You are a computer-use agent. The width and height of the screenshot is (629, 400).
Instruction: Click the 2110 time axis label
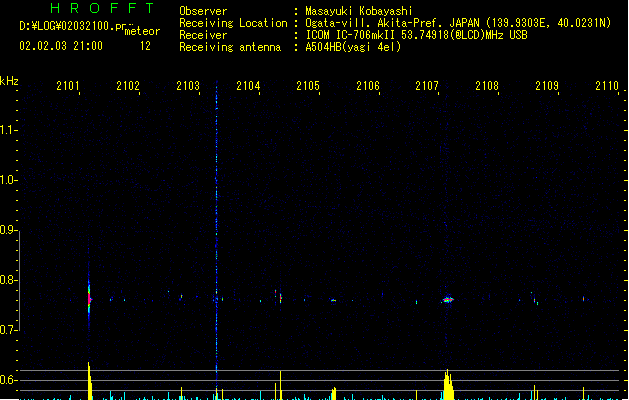point(607,85)
